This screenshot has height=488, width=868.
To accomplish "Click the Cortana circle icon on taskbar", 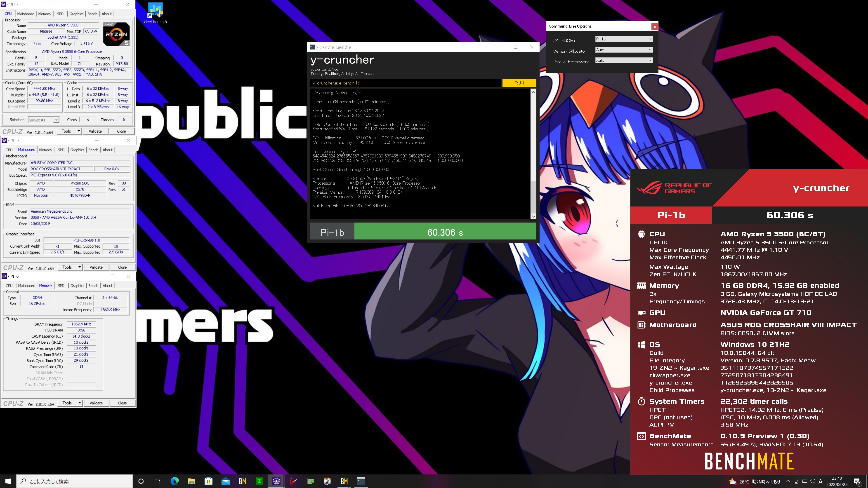I will (x=141, y=481).
